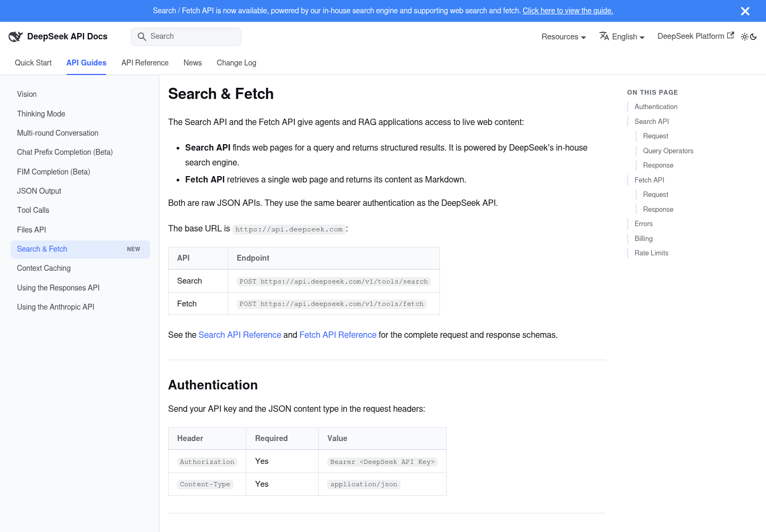
Task: Open the Change Log tab
Action: tap(236, 63)
